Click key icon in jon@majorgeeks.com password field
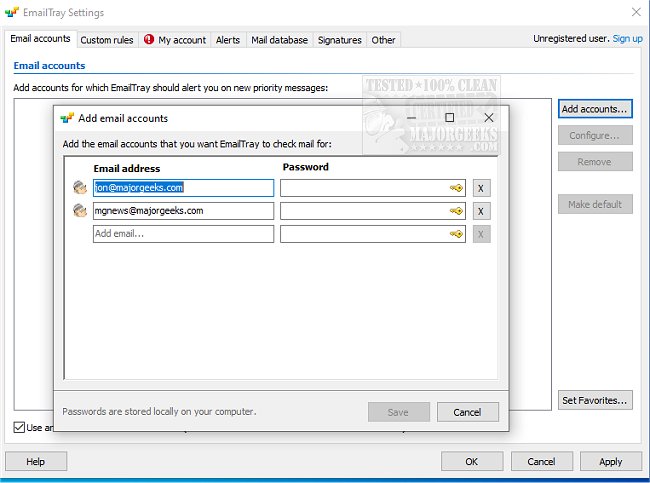 [456, 188]
